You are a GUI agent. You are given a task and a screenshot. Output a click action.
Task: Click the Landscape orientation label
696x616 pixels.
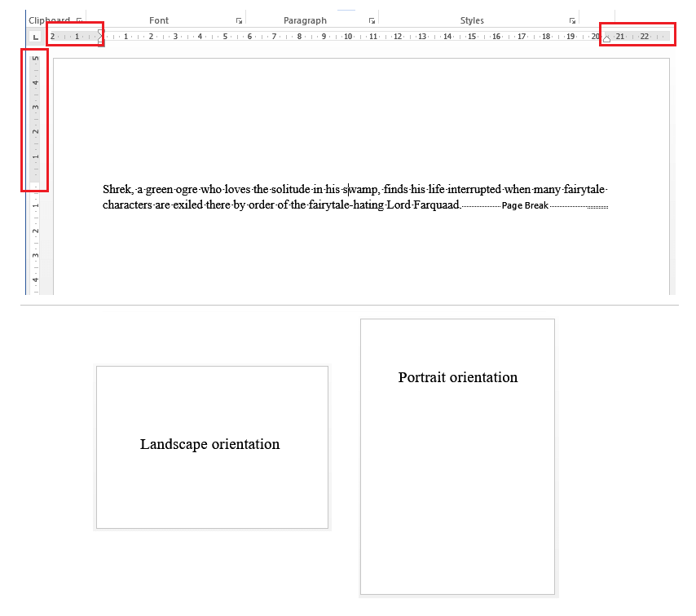(209, 444)
